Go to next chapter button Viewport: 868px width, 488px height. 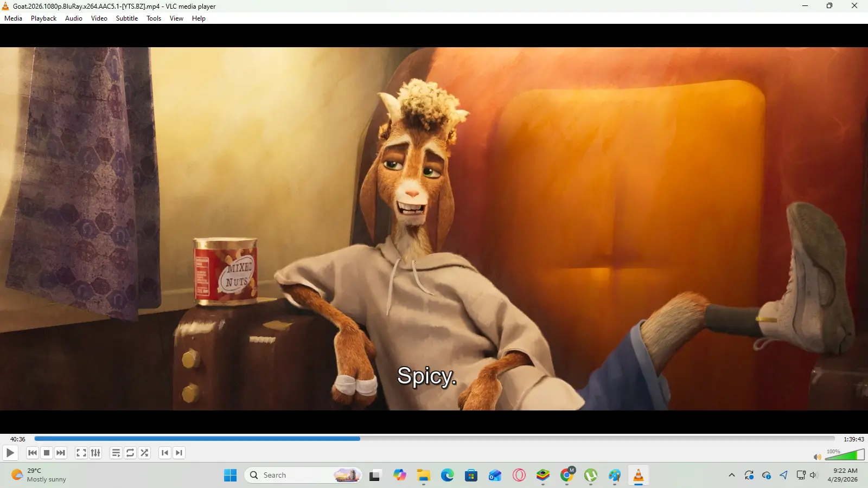pos(179,453)
